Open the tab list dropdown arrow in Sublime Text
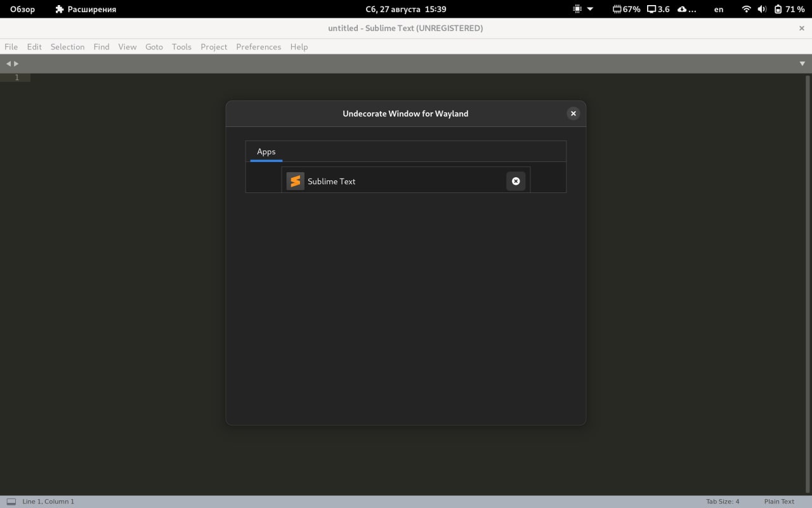Viewport: 812px width, 508px height. point(802,63)
